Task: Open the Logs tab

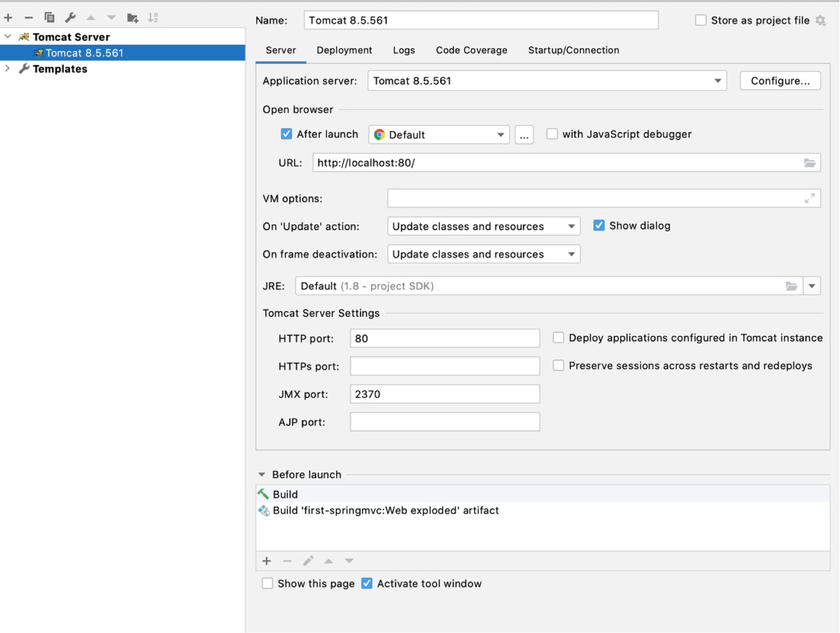Action: pos(404,50)
